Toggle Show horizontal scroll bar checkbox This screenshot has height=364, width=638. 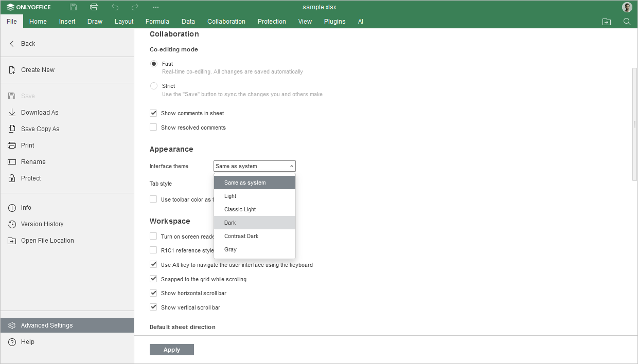click(x=153, y=293)
